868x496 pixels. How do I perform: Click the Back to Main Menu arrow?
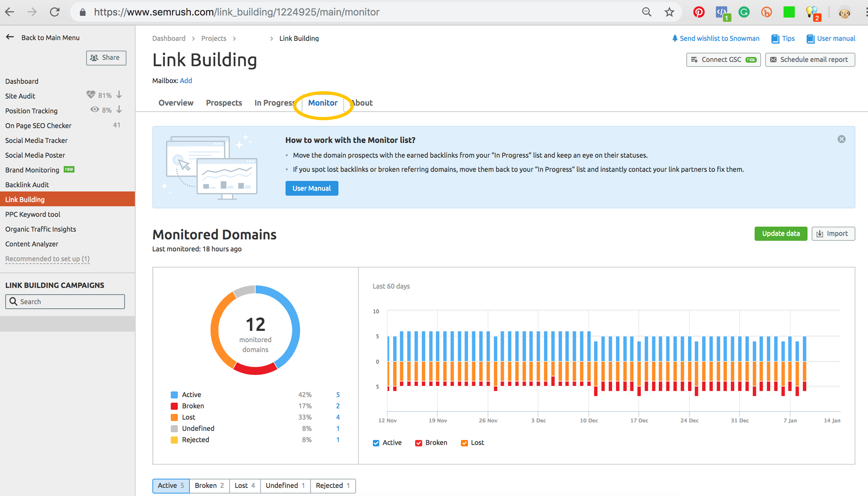click(10, 37)
